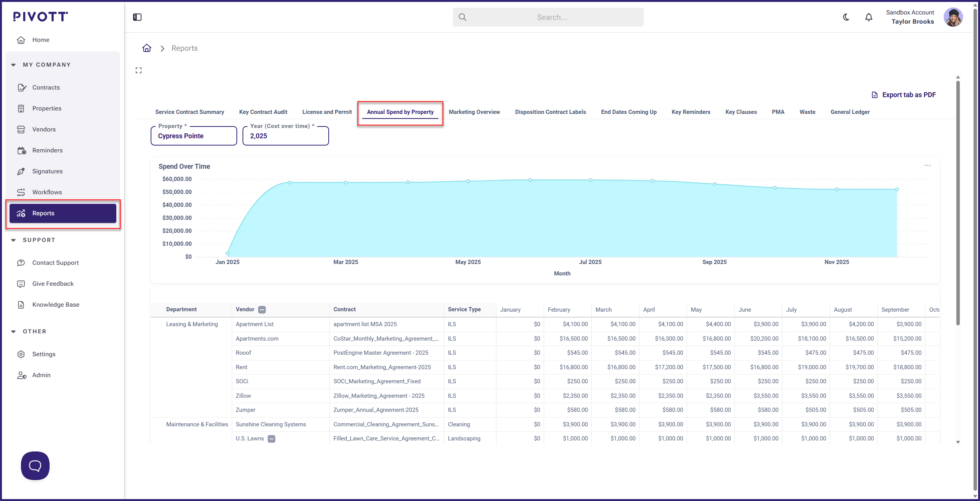Click the fullscreen expand icon
The height and width of the screenshot is (501, 980).
coord(139,70)
